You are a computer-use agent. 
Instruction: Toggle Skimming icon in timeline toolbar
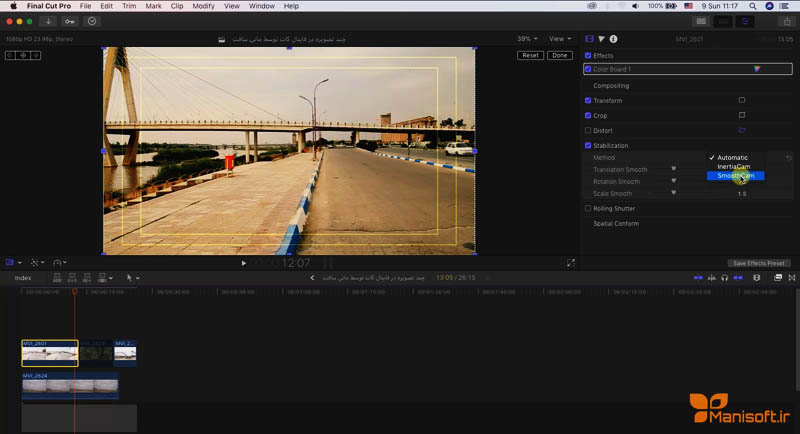698,278
